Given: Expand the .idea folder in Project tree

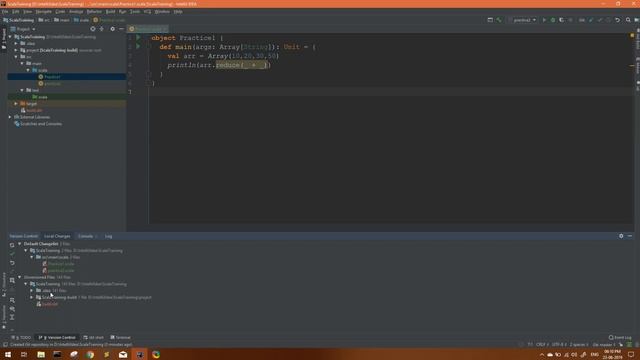Looking at the screenshot, I should coord(16,43).
